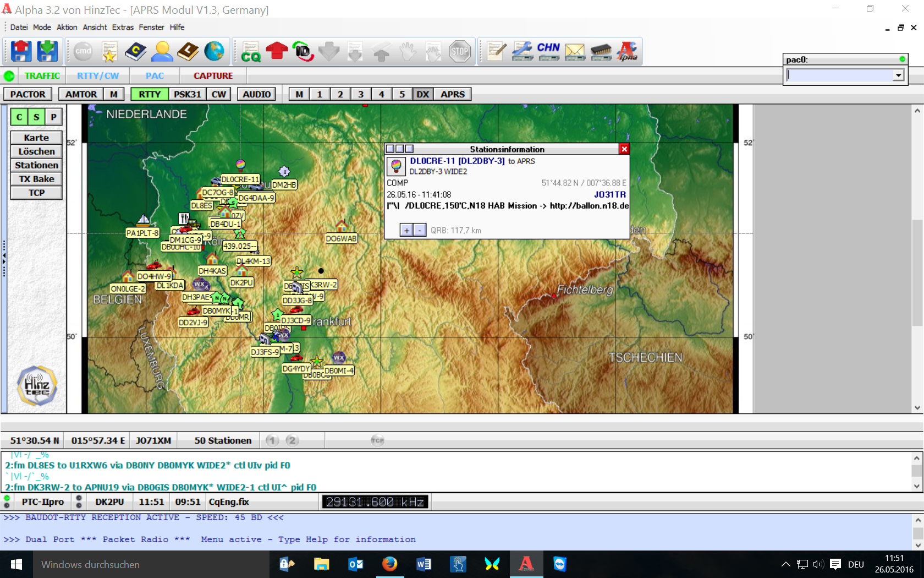Open the Hilfe menu
Image resolution: width=924 pixels, height=578 pixels.
pyautogui.click(x=177, y=27)
